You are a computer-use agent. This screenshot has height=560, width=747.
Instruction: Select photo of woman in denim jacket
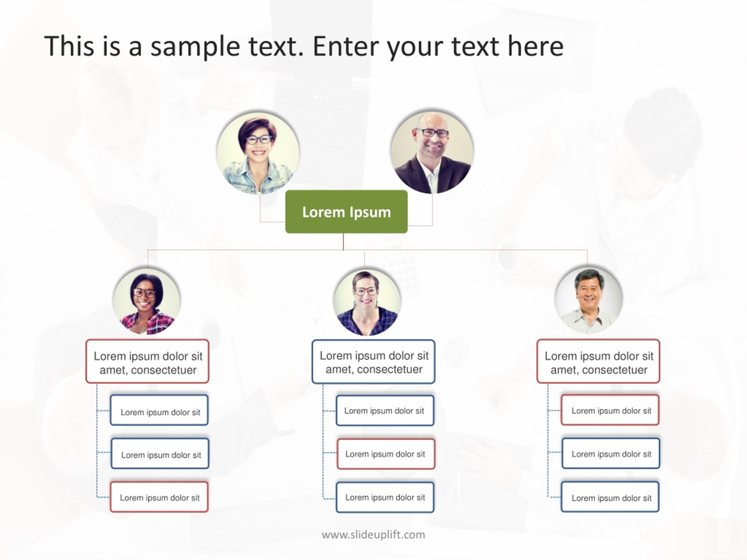coord(258,153)
